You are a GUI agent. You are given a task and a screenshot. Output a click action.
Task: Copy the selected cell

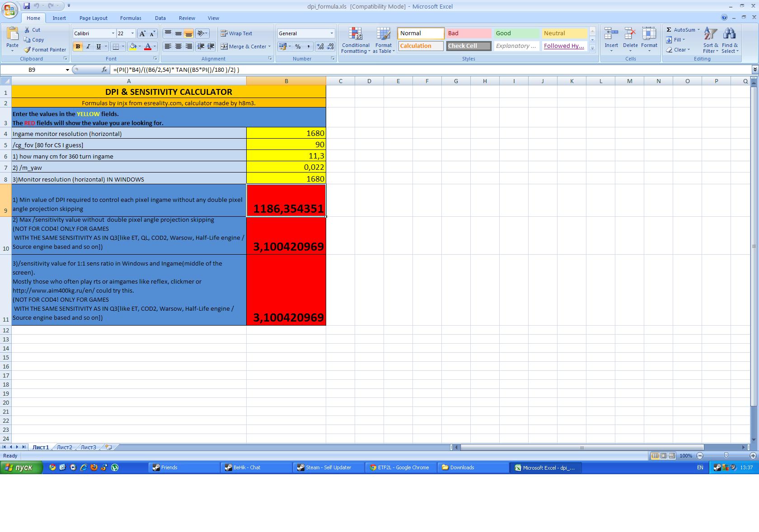(x=34, y=40)
